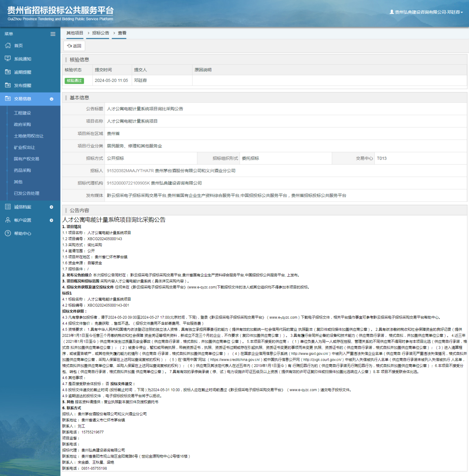This screenshot has height=476, width=469.
Task: Click the 其他项目 breadcrumb link
Action: click(75, 33)
